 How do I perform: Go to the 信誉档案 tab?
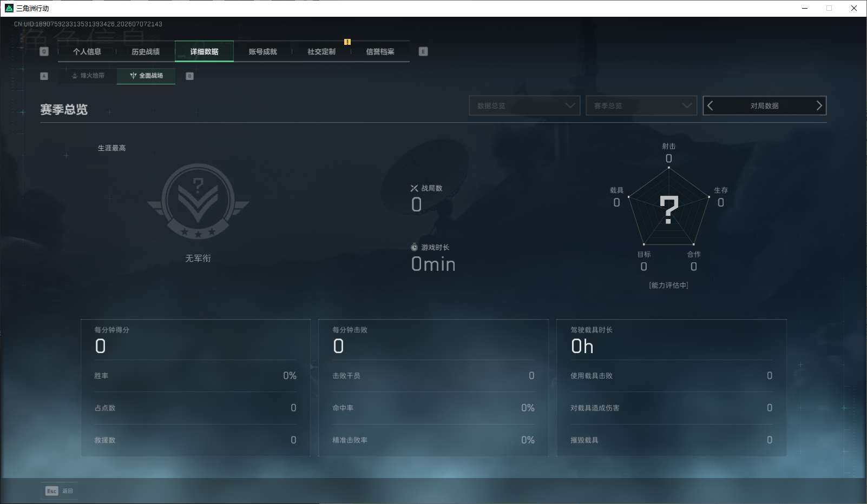click(x=380, y=51)
